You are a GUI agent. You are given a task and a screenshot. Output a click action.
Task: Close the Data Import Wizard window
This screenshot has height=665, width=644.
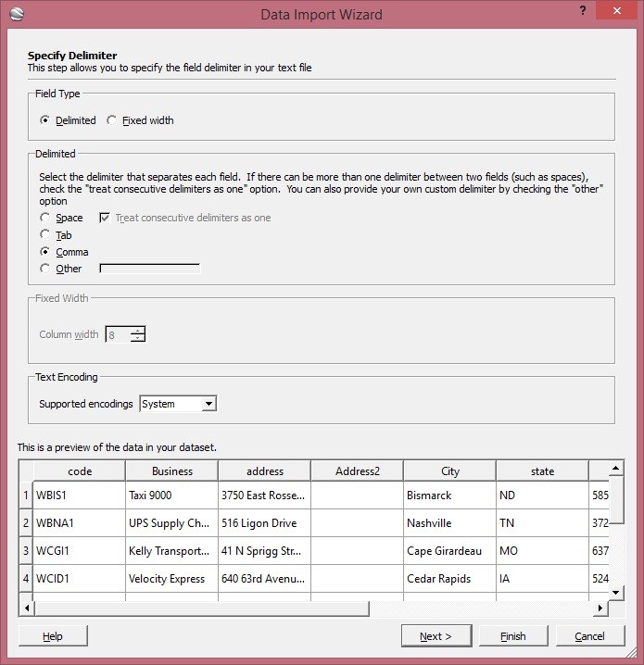coord(616,10)
